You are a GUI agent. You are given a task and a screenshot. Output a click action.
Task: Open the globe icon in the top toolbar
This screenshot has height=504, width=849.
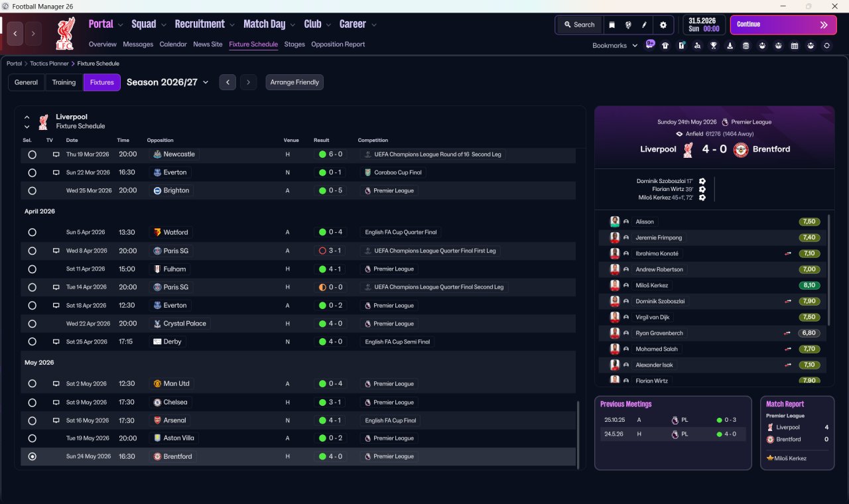coord(628,25)
